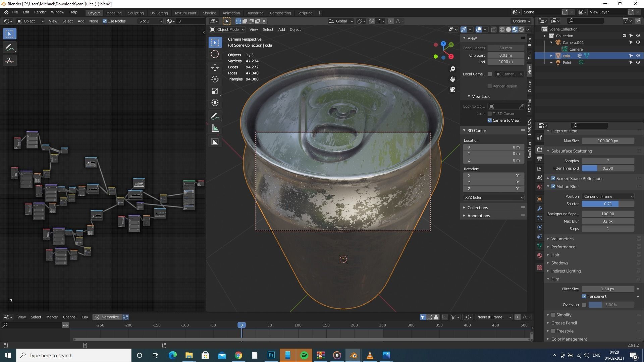Open the sidebar Tool tab
The height and width of the screenshot is (362, 644).
(530, 56)
